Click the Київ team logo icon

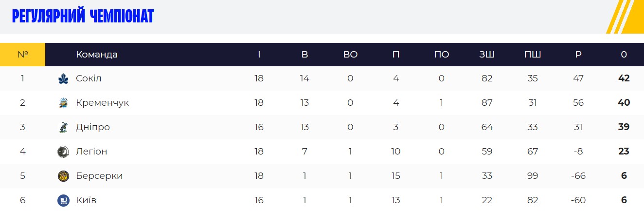(x=63, y=200)
